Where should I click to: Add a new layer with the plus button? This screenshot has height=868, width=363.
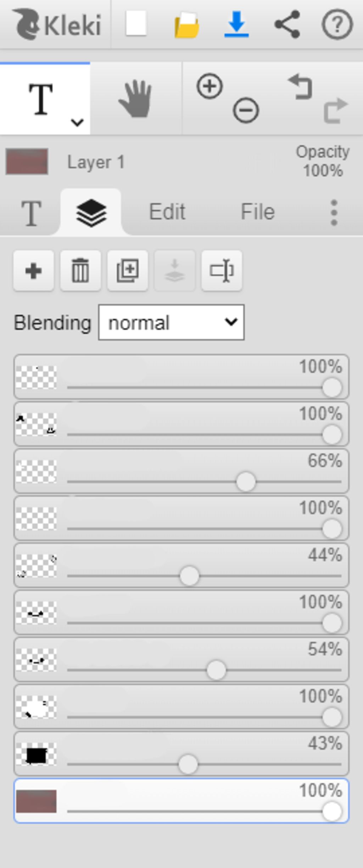[x=34, y=271]
